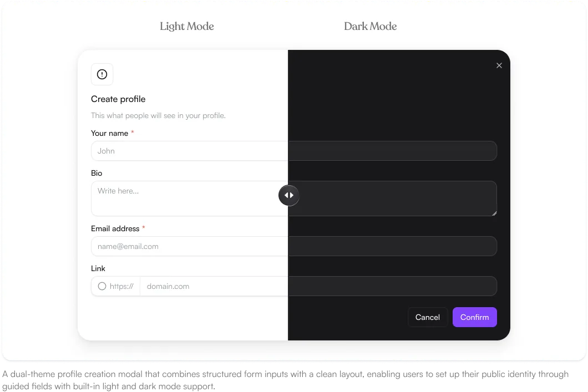Click the https:// prefix text

(121, 286)
